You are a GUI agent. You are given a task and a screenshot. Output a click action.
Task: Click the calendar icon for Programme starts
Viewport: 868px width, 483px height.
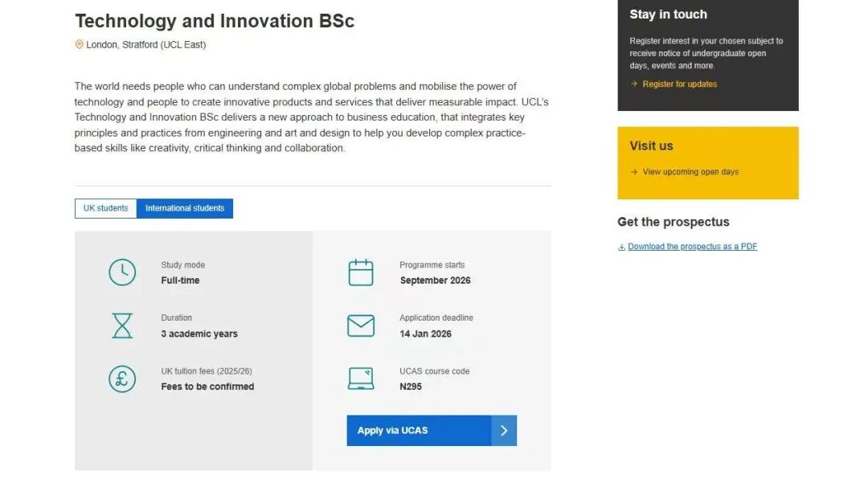point(361,272)
